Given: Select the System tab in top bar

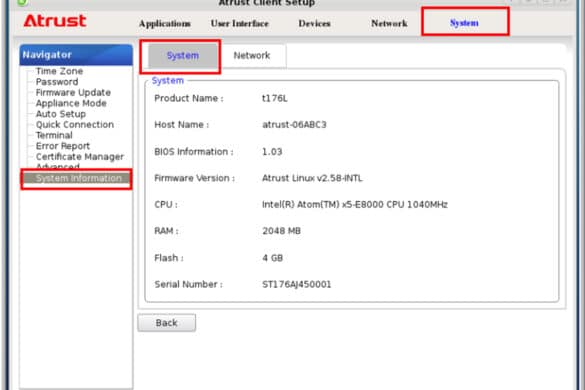Looking at the screenshot, I should pyautogui.click(x=464, y=22).
